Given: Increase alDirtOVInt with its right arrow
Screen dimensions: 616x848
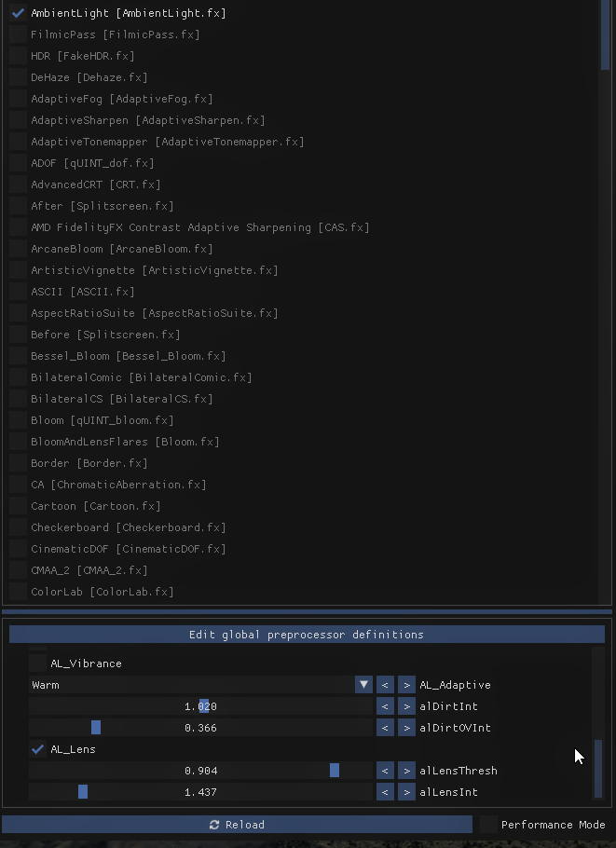Looking at the screenshot, I should point(406,728).
